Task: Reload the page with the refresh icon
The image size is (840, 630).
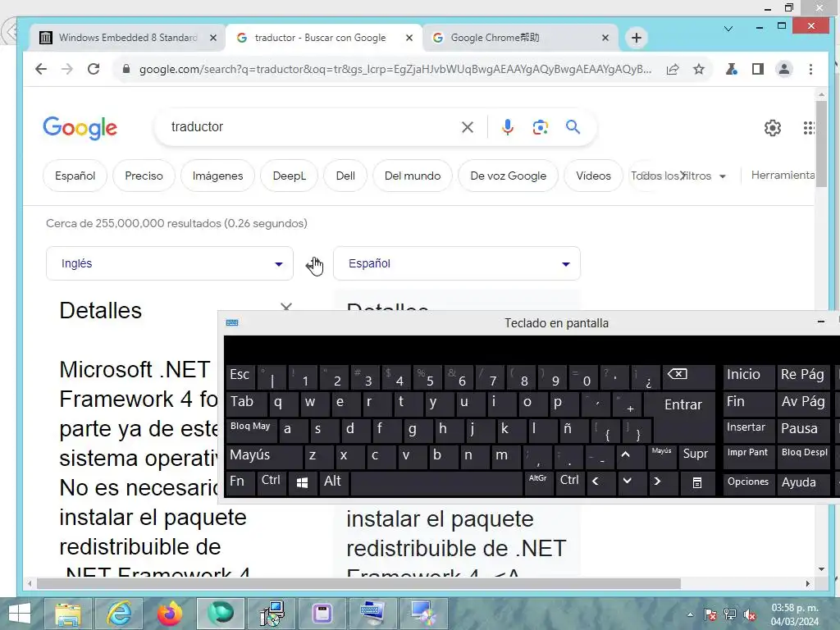Action: click(x=94, y=69)
